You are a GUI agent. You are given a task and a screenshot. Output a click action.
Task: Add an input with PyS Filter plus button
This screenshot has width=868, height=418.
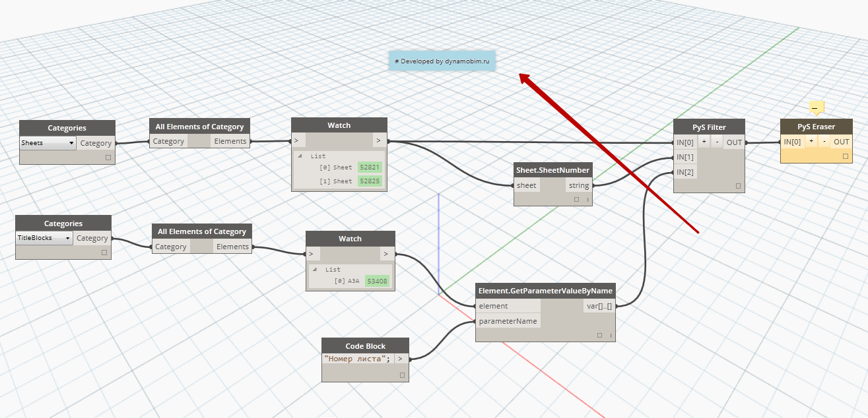pos(704,142)
